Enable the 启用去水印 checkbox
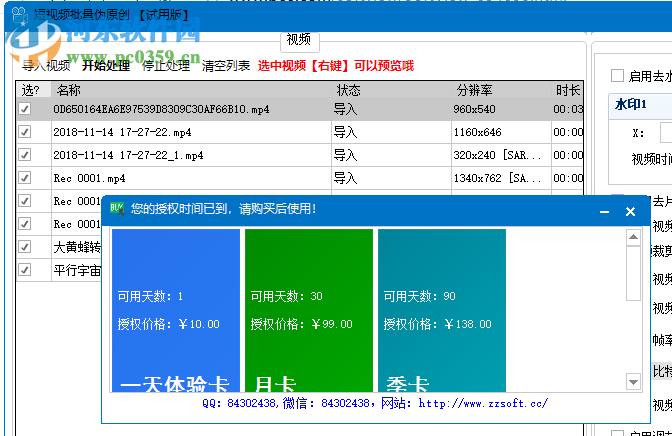 [x=617, y=76]
